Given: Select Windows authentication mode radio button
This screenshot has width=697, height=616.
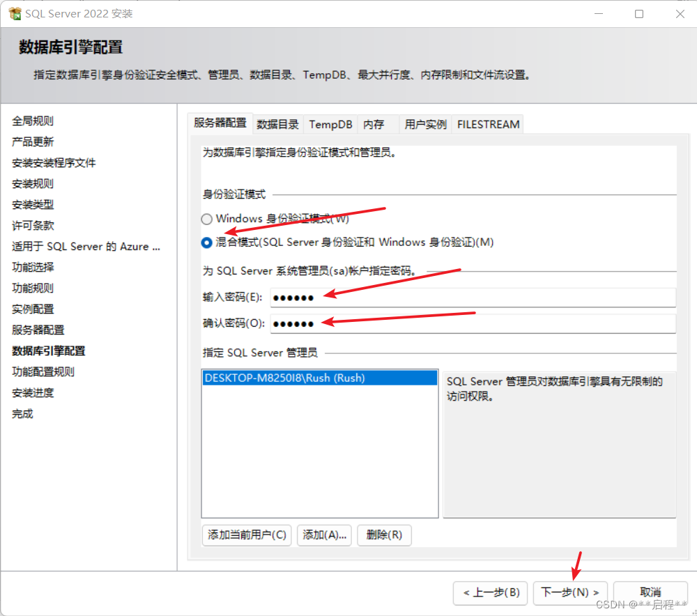Looking at the screenshot, I should pyautogui.click(x=206, y=219).
